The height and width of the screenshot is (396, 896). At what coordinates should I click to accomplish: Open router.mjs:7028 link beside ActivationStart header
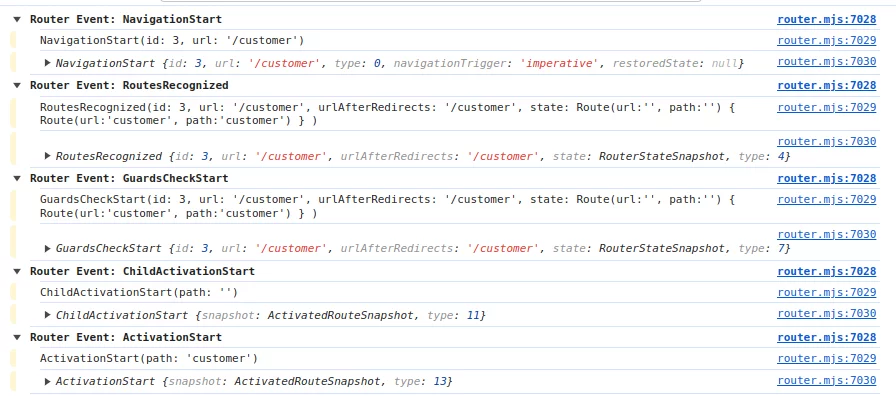point(826,338)
